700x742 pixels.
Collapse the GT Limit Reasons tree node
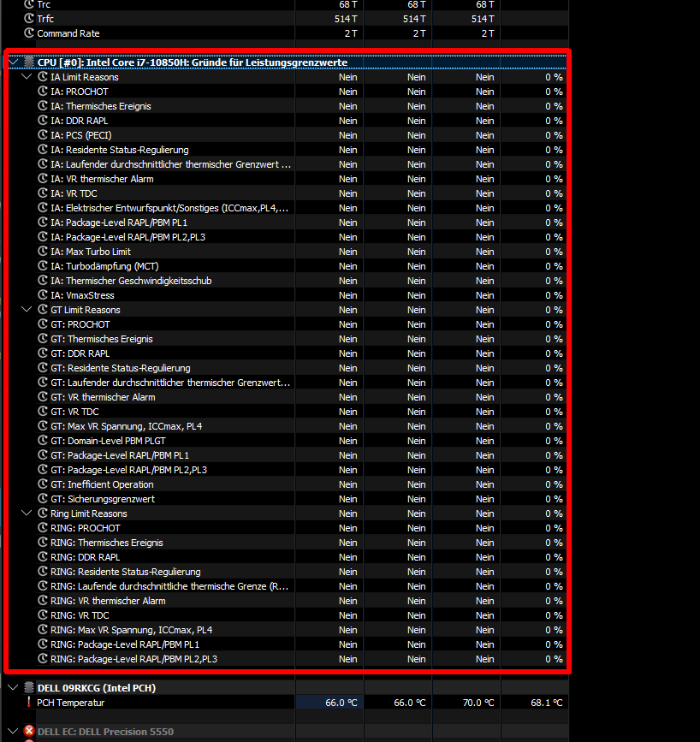click(x=27, y=310)
